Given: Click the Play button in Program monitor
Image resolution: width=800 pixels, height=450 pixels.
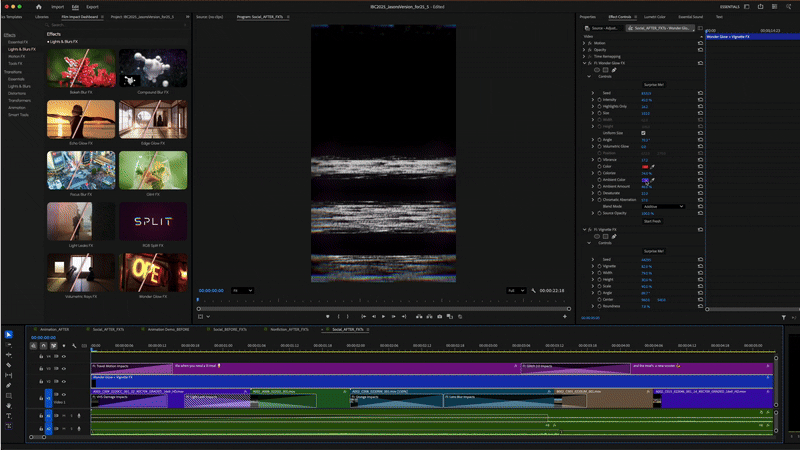Looking at the screenshot, I should [x=383, y=316].
